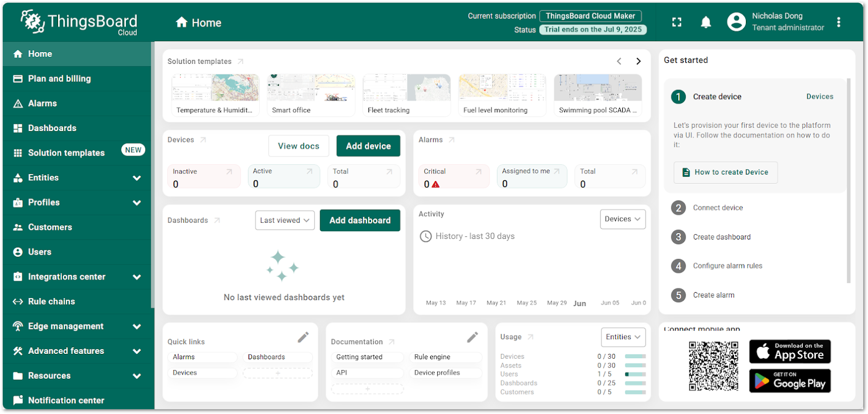Open Inactive devices arrow icon
Screen dimensions: 868x414
pyautogui.click(x=229, y=172)
